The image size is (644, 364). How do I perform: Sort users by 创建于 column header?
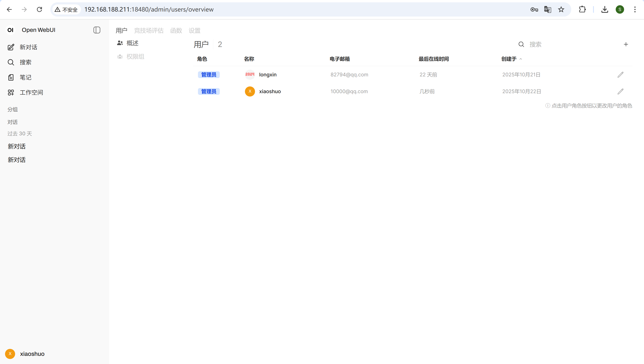tap(509, 59)
